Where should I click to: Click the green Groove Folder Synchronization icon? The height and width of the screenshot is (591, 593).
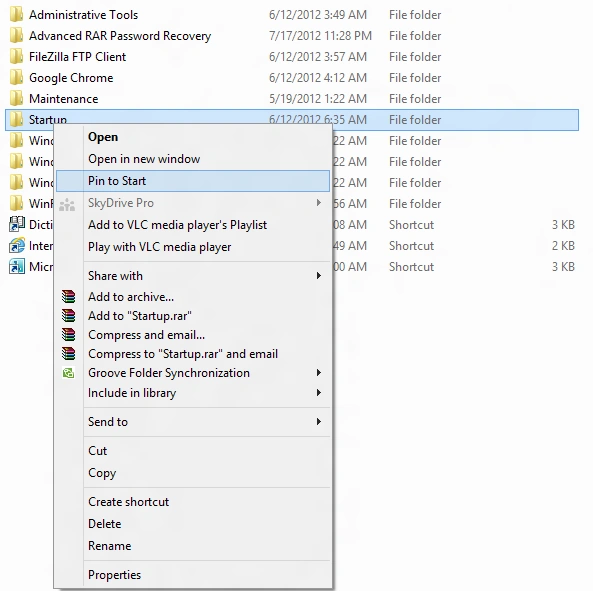click(x=68, y=373)
